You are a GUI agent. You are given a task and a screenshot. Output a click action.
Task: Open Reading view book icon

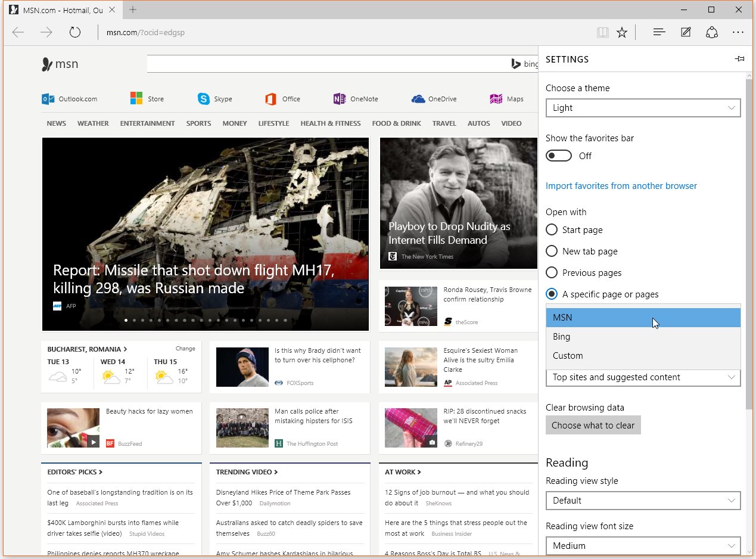tap(603, 32)
